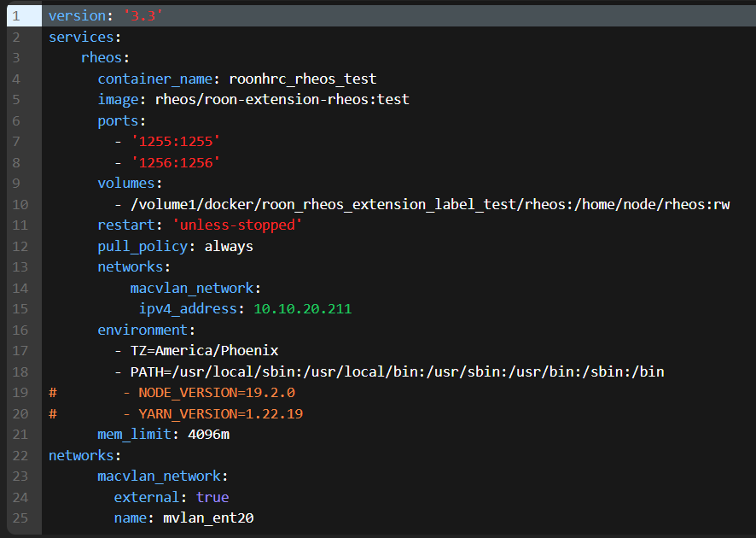
Task: Select the "true" boolean value
Action: [212, 498]
